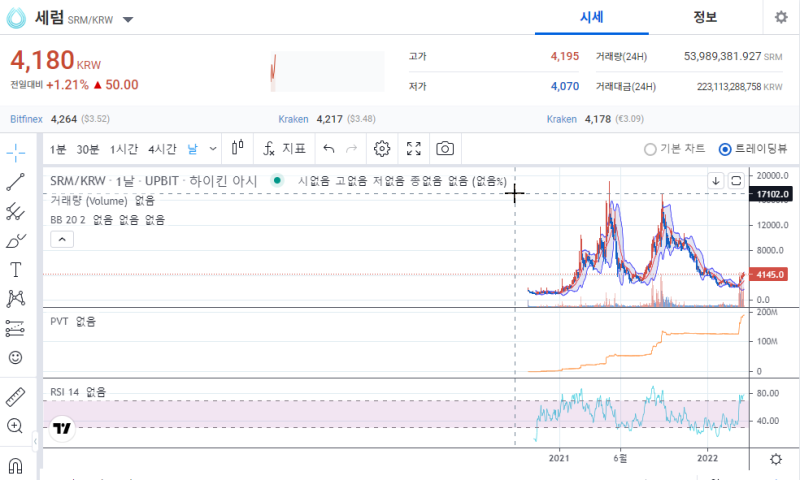Open the pattern drawing tools
800x480 pixels.
click(x=16, y=299)
